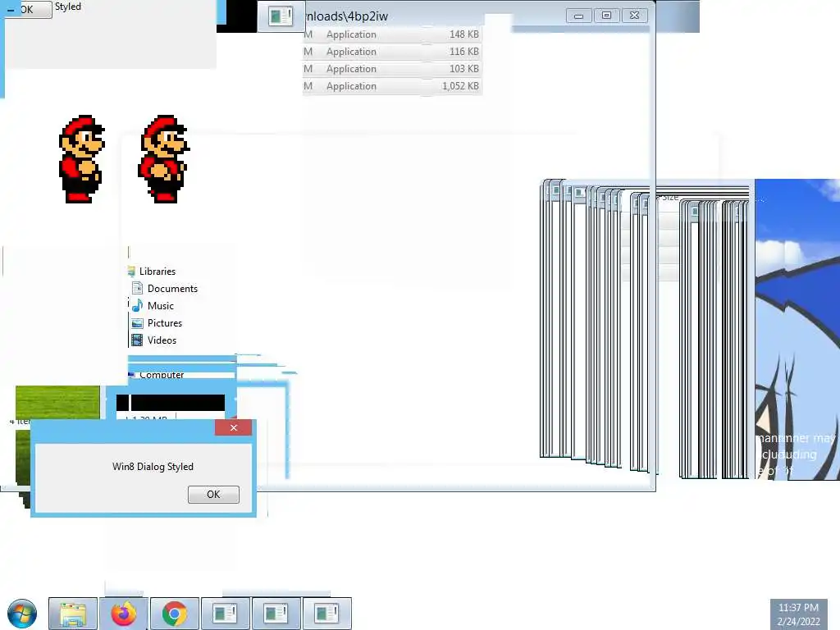840x630 pixels.
Task: Open the Documents library
Action: (172, 288)
